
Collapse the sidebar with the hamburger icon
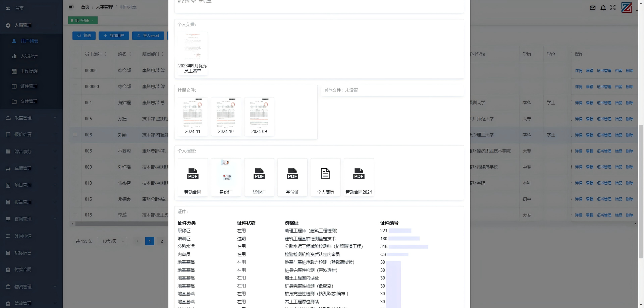pyautogui.click(x=71, y=7)
